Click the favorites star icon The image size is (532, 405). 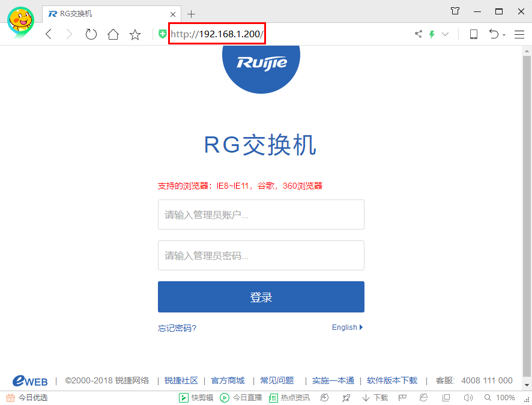[135, 34]
